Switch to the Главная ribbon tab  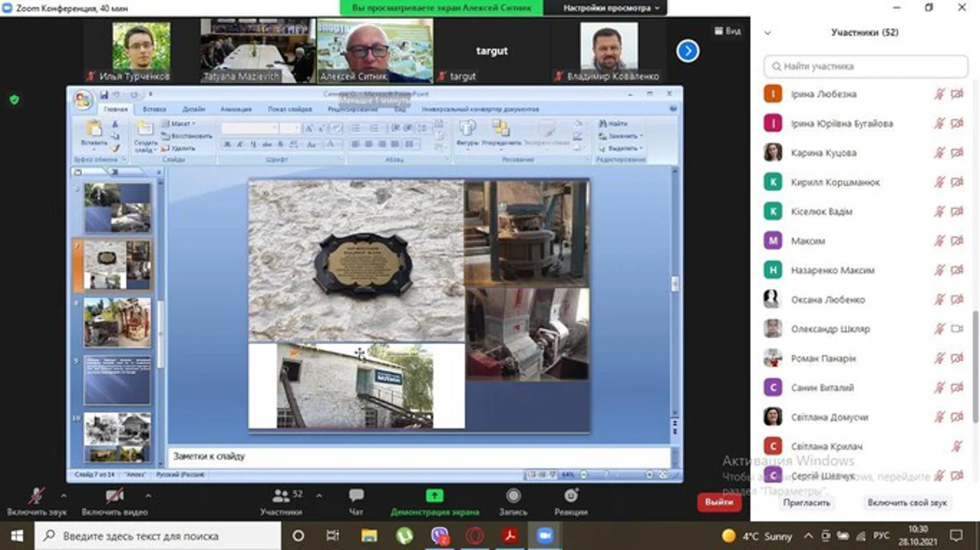(116, 109)
